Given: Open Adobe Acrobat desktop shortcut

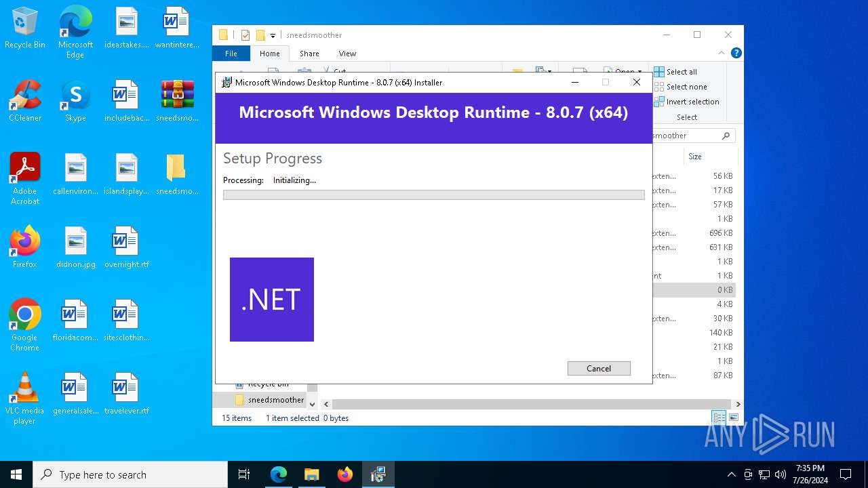Looking at the screenshot, I should (x=25, y=179).
